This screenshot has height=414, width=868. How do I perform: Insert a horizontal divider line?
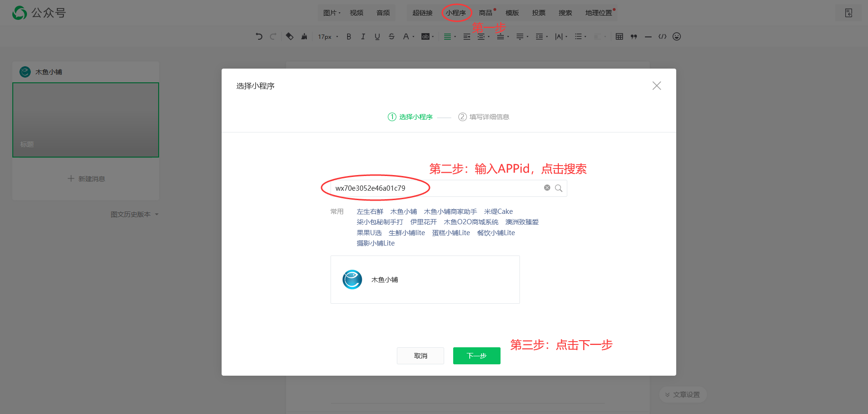click(648, 36)
